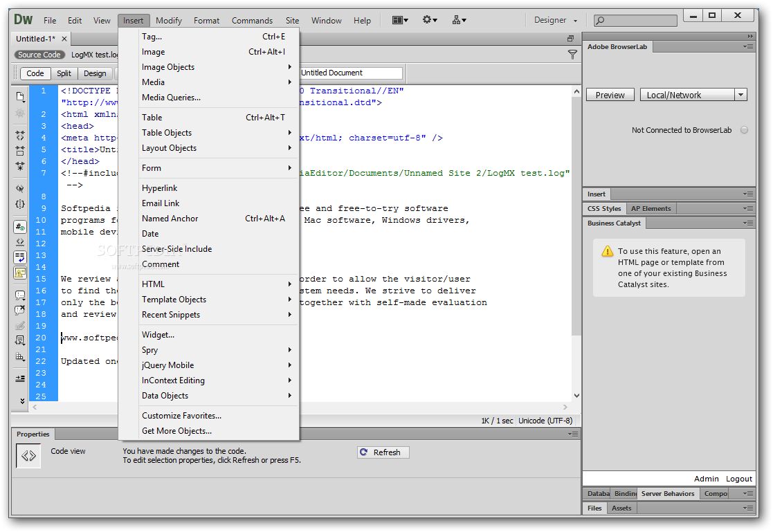773x532 pixels.
Task: Click the Logout link
Action: (x=738, y=479)
